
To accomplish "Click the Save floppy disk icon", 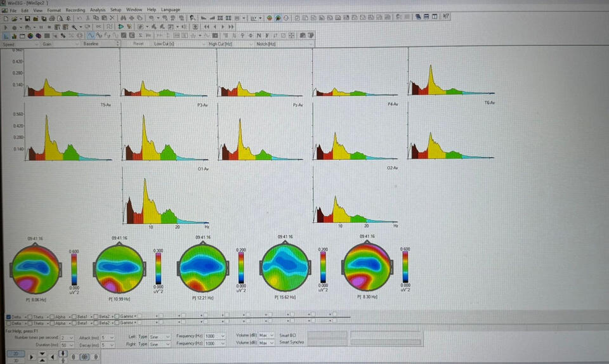I will pos(27,18).
